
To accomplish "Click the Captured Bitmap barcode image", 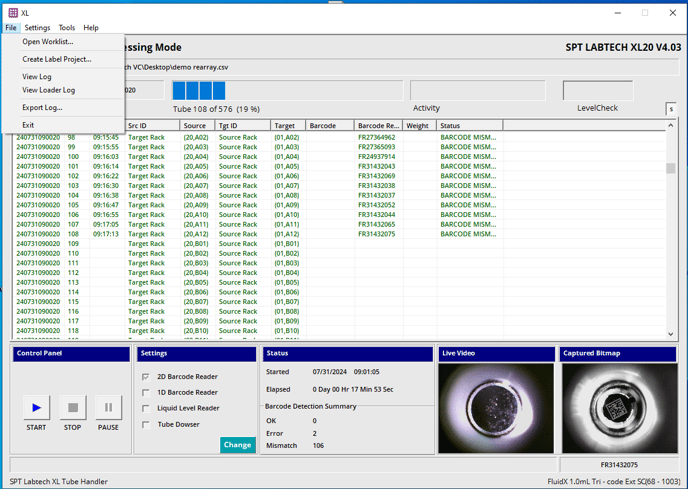I will pos(619,408).
